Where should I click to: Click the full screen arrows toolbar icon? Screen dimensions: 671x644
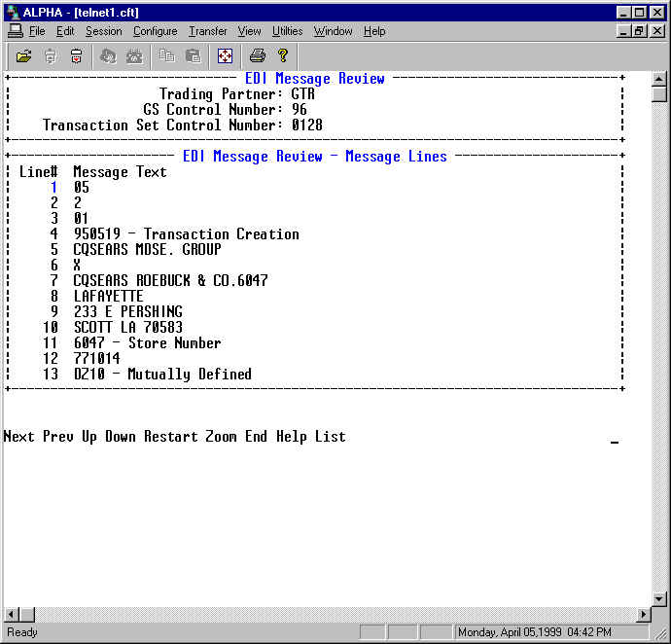click(225, 56)
